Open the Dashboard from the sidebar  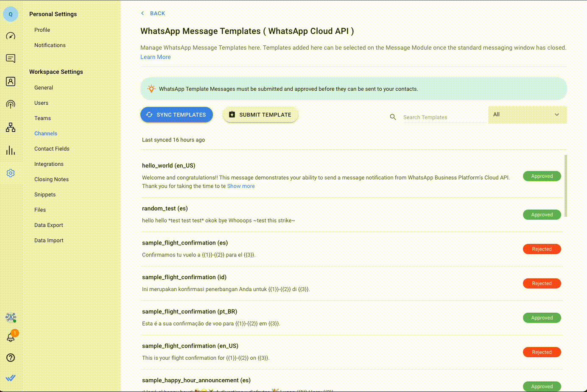(x=11, y=36)
